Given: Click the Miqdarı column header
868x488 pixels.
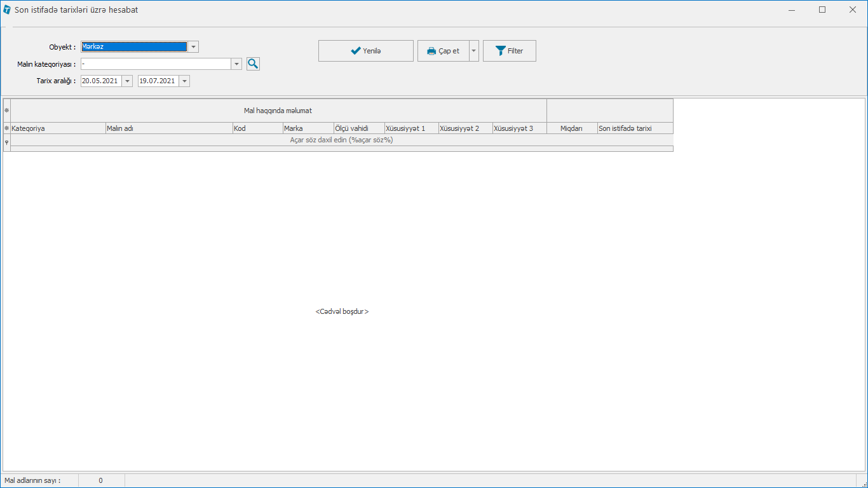Looking at the screenshot, I should (x=571, y=128).
